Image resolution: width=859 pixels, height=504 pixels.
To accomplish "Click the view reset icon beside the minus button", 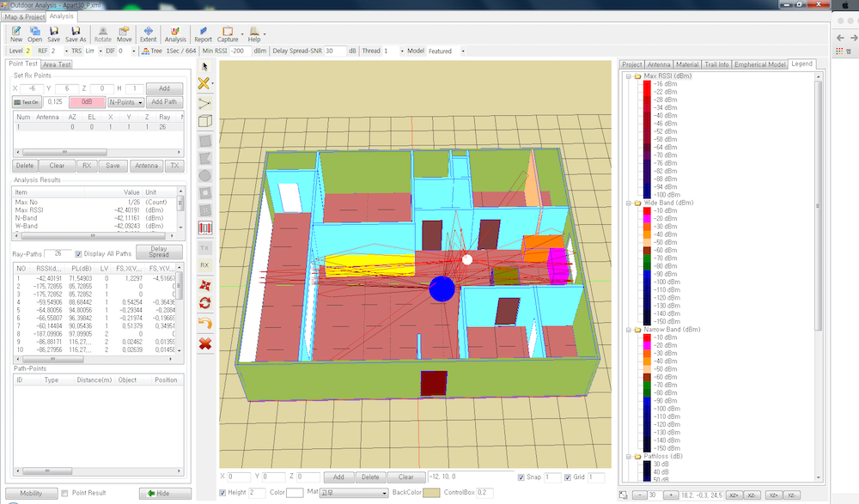I will click(x=624, y=495).
